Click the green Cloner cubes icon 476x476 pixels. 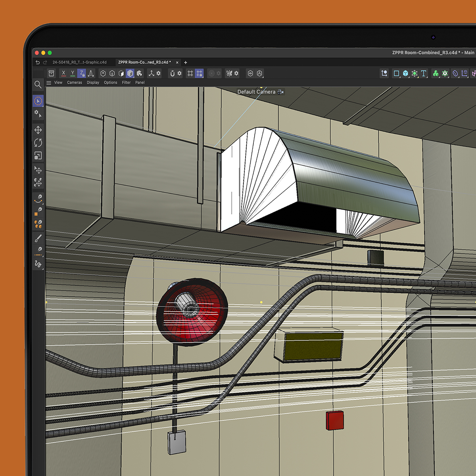[x=436, y=73]
